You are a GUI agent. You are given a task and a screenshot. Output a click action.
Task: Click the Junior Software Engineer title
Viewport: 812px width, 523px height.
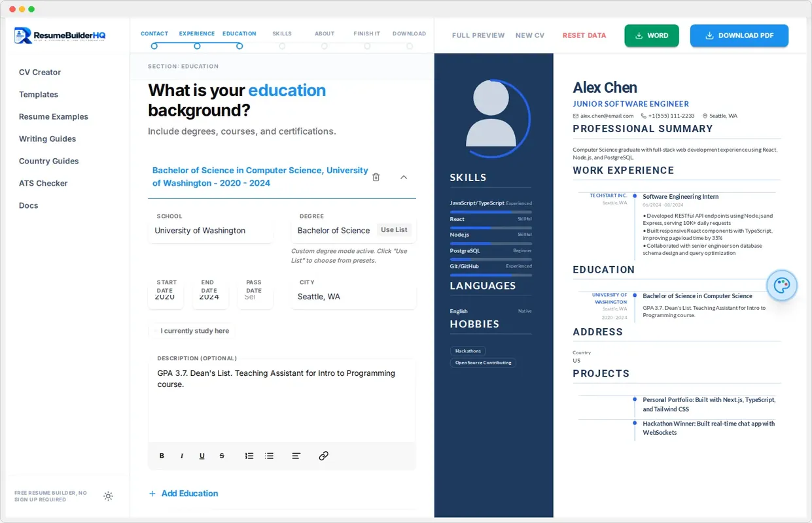631,104
